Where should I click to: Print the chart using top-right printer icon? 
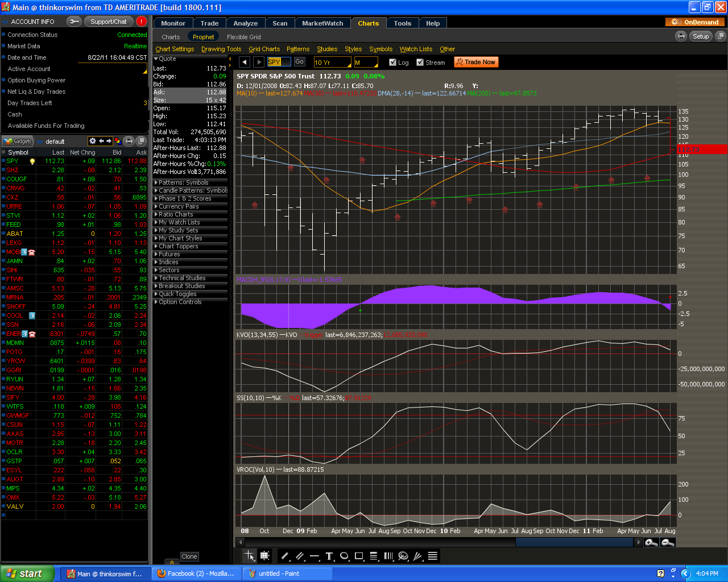tap(681, 36)
